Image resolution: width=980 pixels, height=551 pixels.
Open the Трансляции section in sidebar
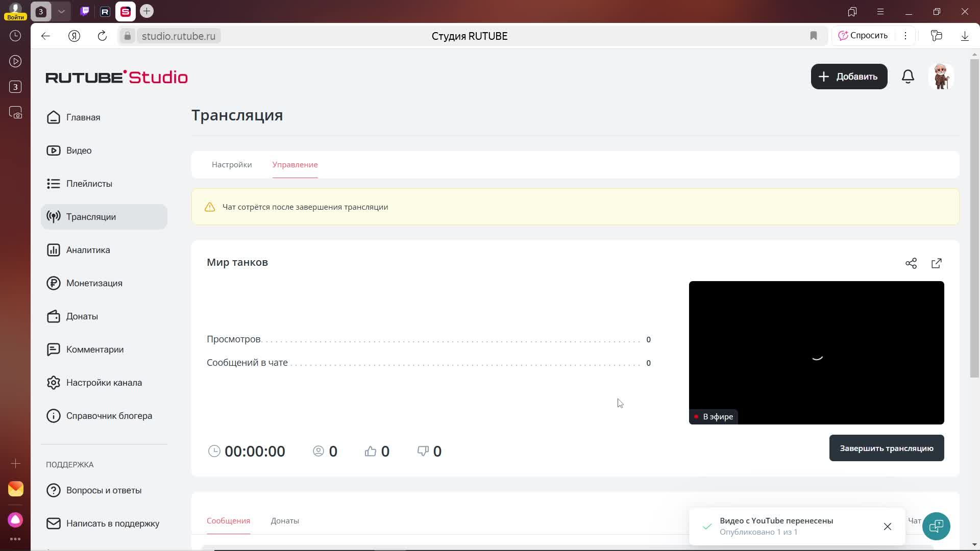point(91,216)
